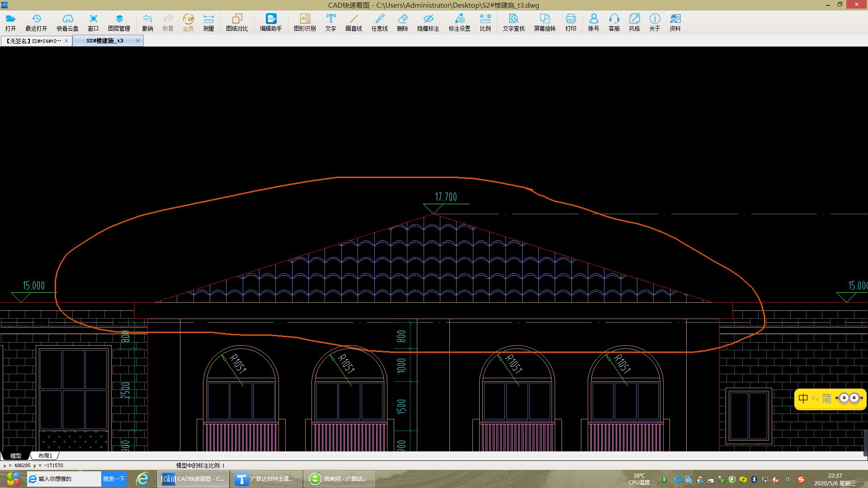Open the 资料 resources
The width and height of the screenshot is (868, 488).
[x=675, y=23]
